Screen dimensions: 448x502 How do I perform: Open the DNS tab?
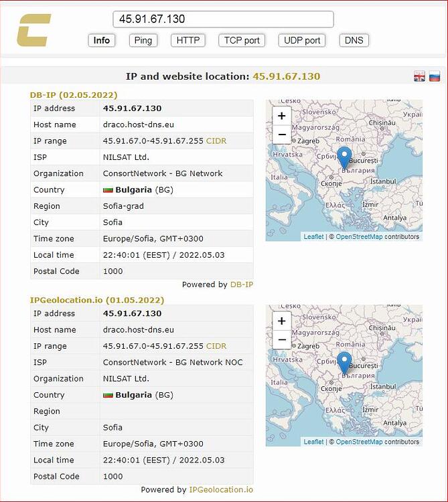(354, 40)
